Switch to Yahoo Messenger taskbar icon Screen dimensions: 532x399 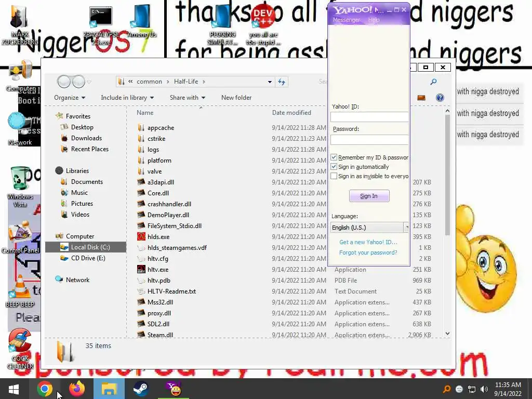pos(174,389)
